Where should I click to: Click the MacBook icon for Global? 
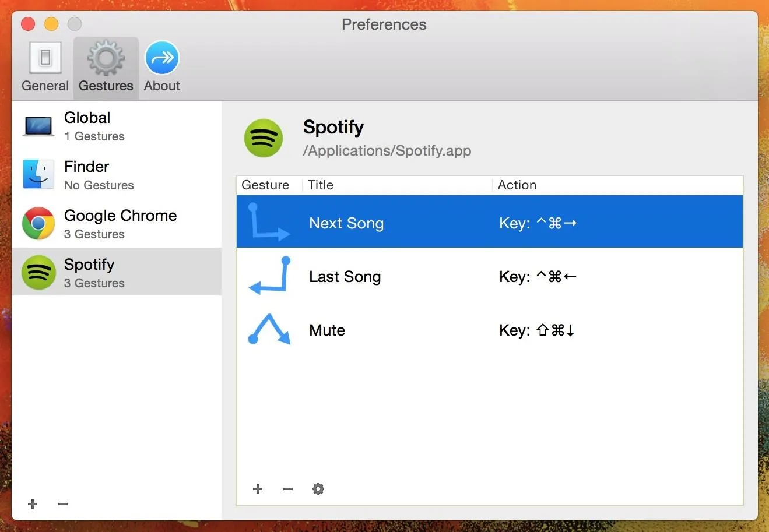(38, 126)
